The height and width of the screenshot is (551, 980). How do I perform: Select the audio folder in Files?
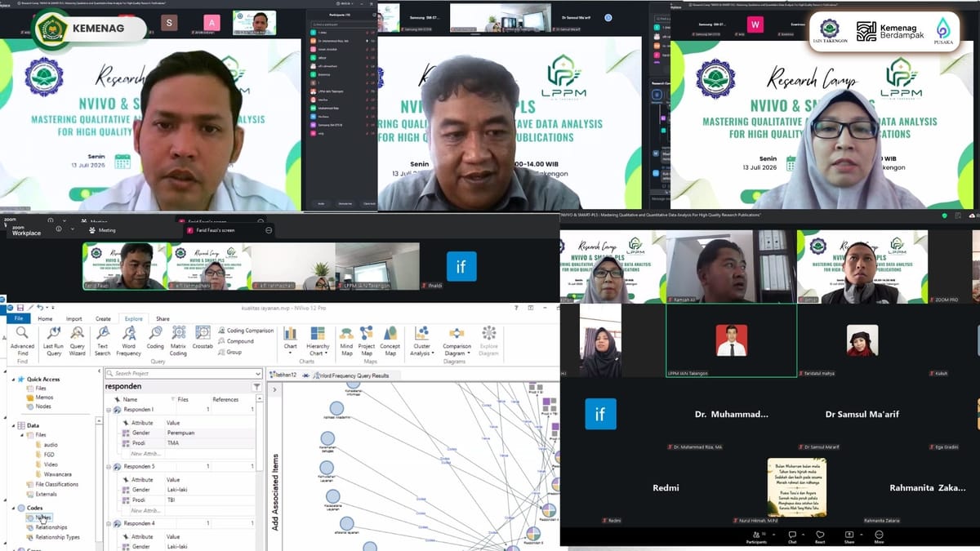(51, 445)
